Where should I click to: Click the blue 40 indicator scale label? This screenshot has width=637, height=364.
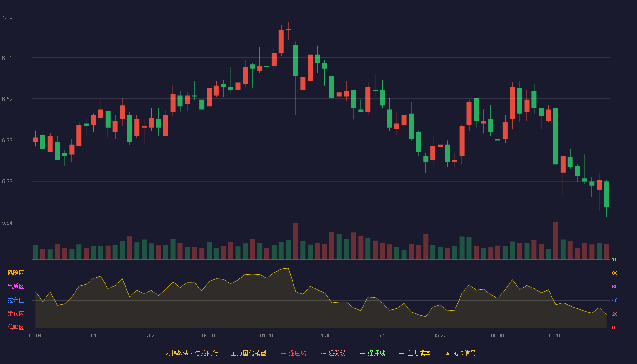point(615,301)
